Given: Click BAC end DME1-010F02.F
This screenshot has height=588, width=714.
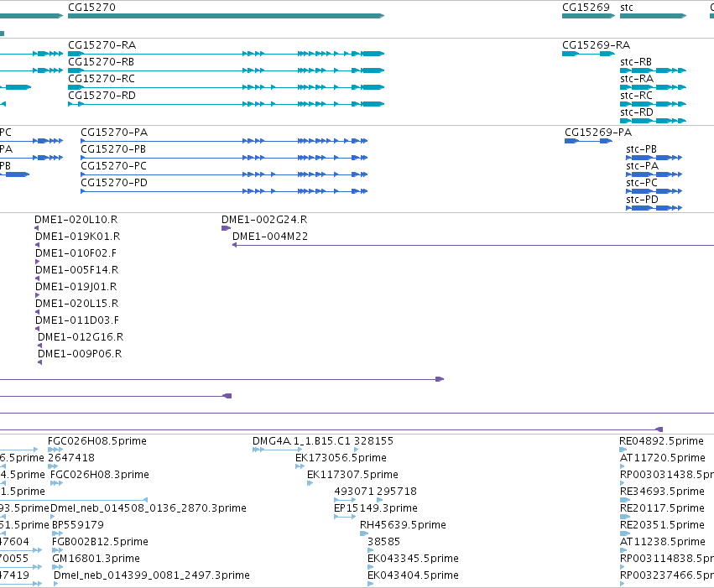Looking at the screenshot, I should tap(76, 253).
